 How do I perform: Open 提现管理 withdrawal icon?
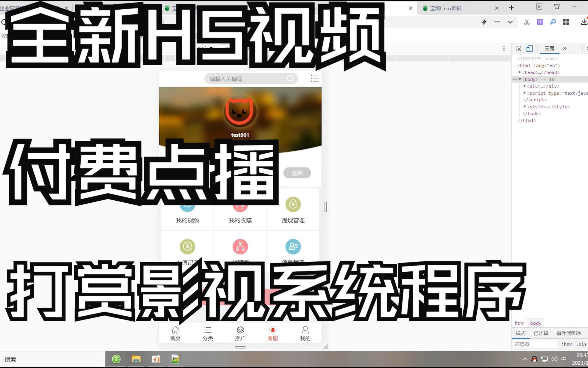tap(293, 204)
